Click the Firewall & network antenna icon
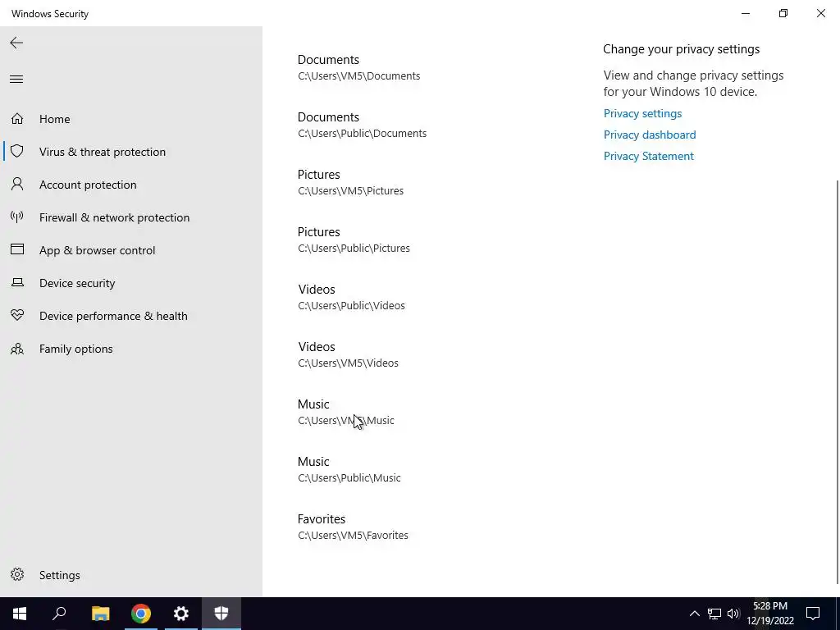 point(17,217)
